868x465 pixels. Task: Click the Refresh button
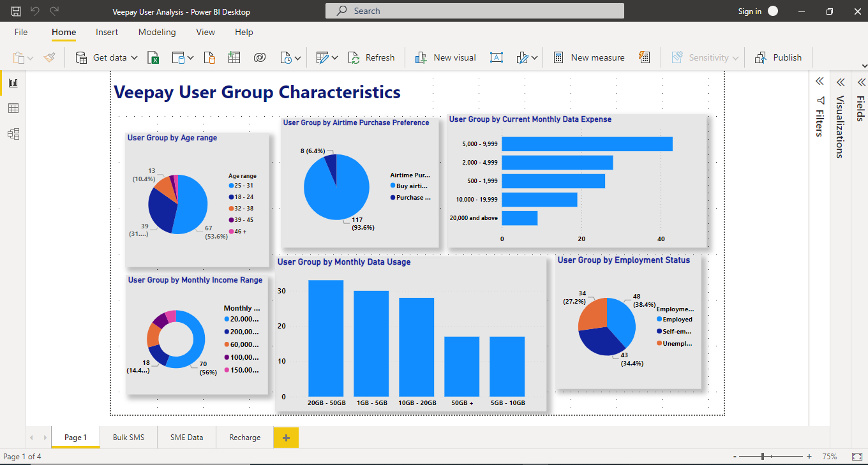click(371, 57)
